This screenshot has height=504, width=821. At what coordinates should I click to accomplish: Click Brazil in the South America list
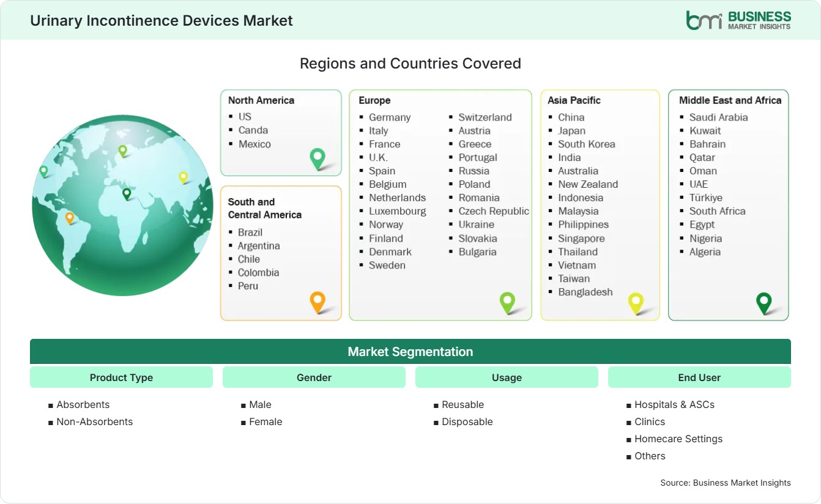pyautogui.click(x=250, y=232)
